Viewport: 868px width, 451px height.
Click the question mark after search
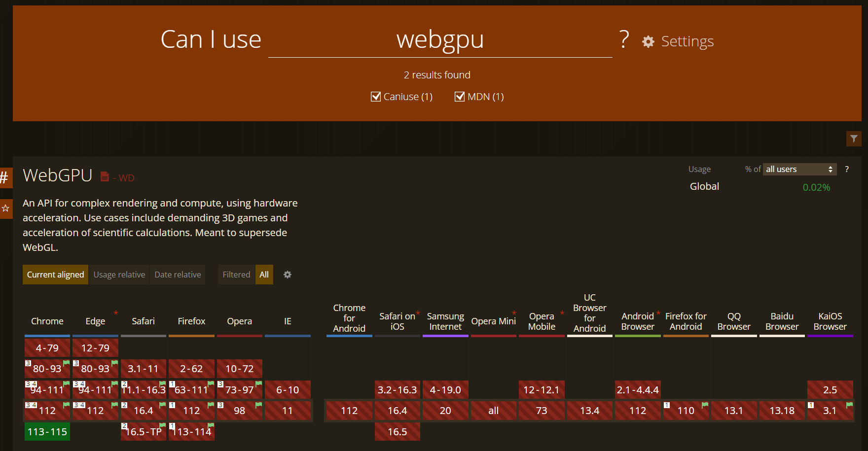(624, 38)
